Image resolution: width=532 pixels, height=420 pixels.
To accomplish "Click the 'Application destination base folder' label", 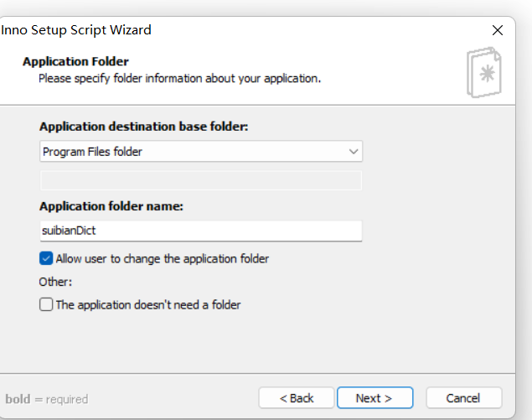I will (x=144, y=127).
